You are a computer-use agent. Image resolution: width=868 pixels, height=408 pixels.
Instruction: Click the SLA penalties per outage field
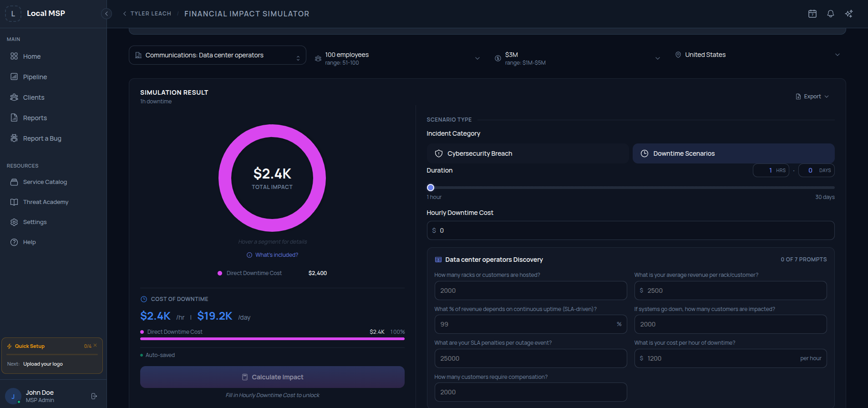point(530,358)
